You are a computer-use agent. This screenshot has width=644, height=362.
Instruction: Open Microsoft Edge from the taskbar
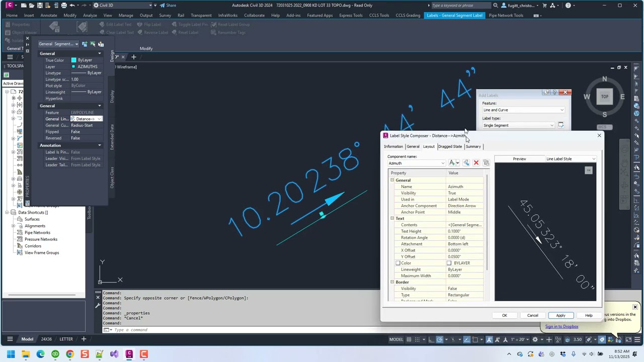click(x=40, y=354)
